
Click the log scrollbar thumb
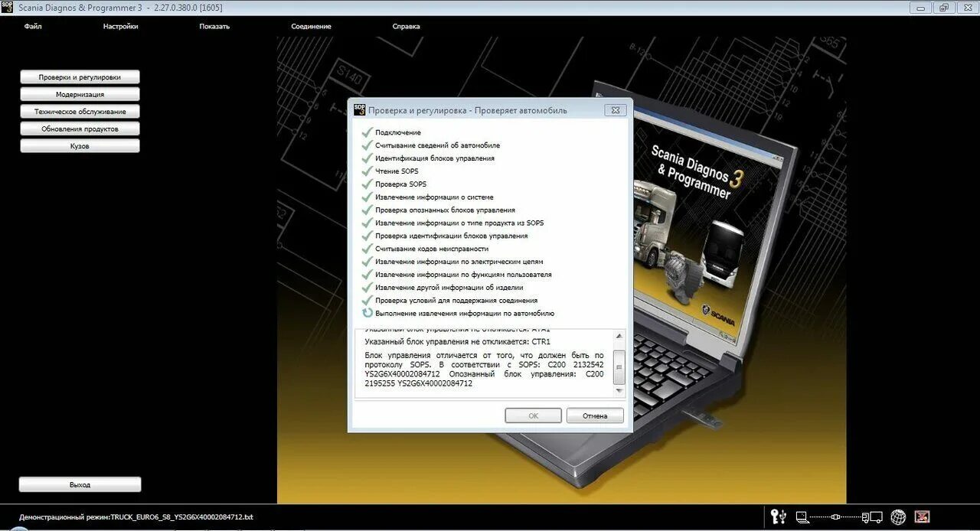coord(619,367)
